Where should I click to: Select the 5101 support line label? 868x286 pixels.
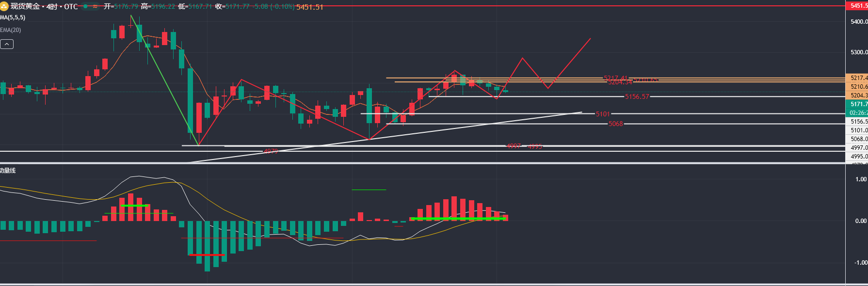point(602,114)
